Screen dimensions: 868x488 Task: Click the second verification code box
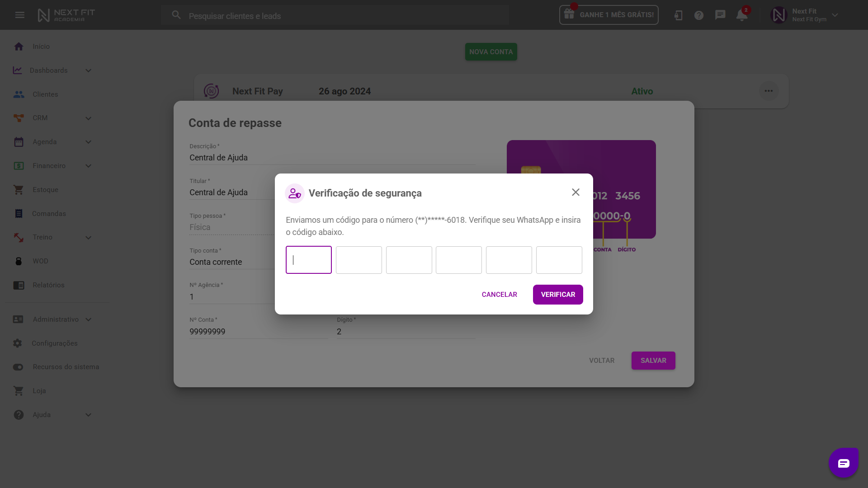[359, 260]
